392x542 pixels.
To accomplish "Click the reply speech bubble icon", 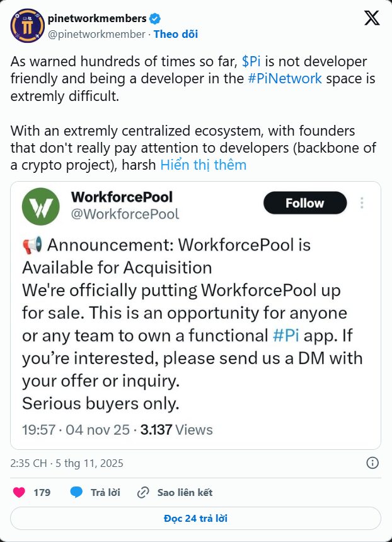I will (x=76, y=492).
